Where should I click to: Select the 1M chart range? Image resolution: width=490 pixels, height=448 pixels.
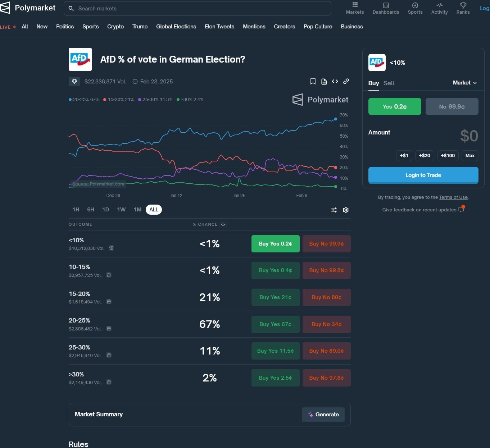tap(137, 210)
